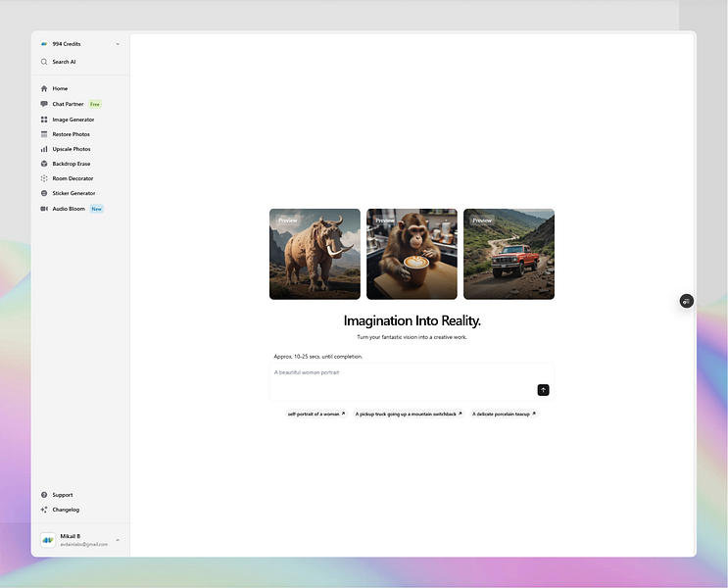Click the Backdrop Erase icon
Screen dimensions: 728x588
(44, 164)
